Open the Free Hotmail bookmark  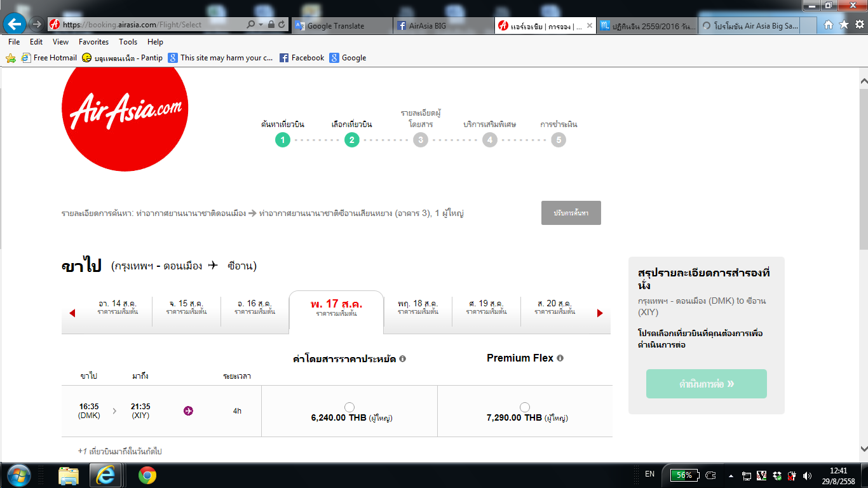coord(49,58)
